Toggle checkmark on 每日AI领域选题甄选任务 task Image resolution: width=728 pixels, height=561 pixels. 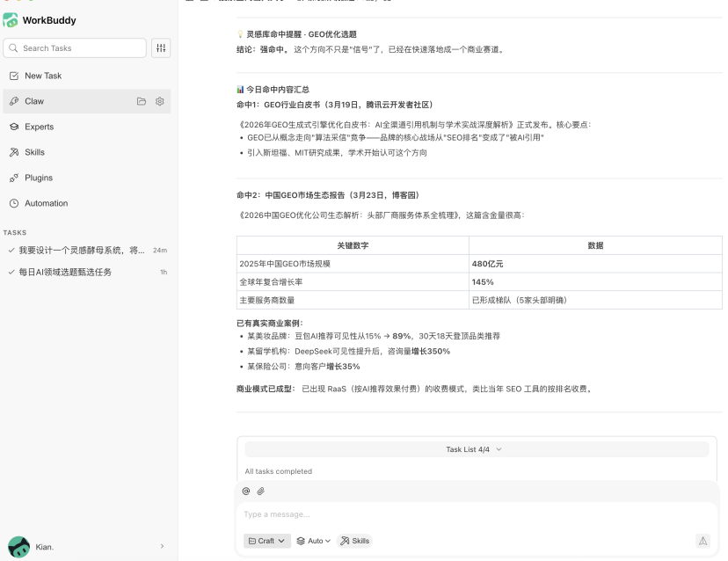9,273
